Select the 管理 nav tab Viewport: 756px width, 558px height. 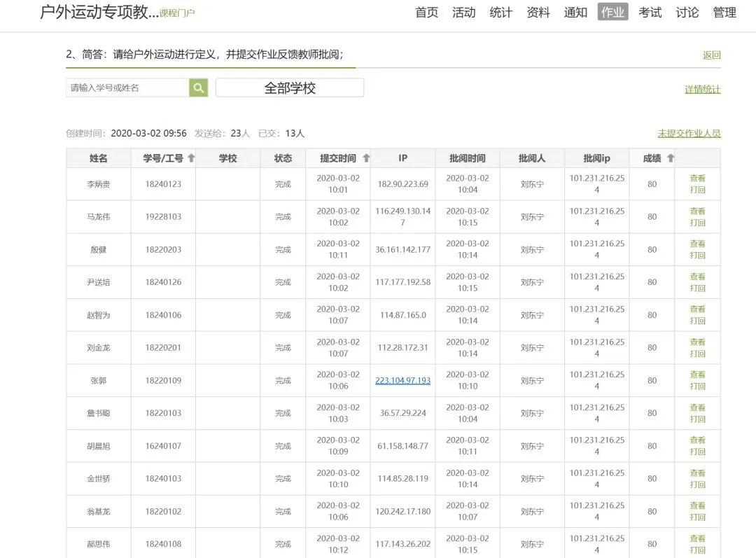(x=724, y=13)
